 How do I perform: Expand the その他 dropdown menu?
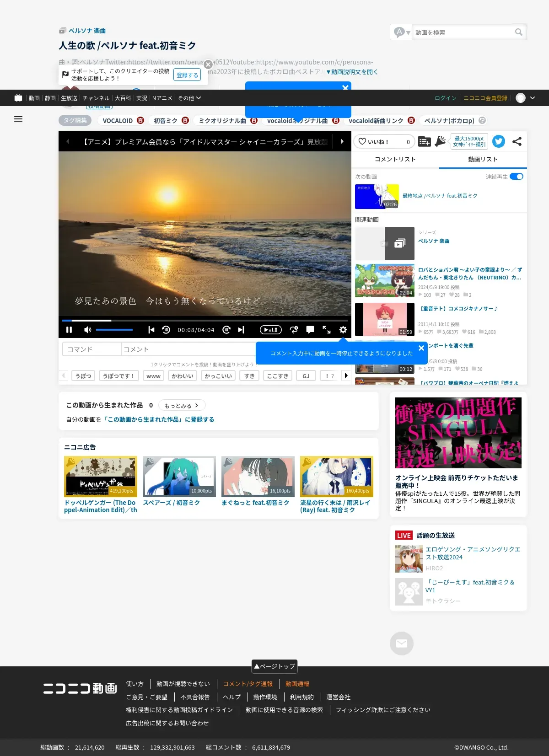(x=189, y=98)
